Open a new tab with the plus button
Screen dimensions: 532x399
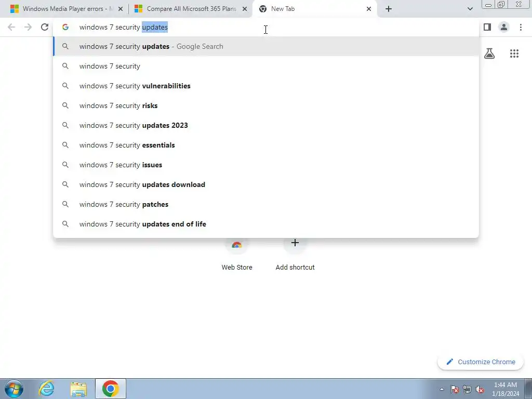click(389, 9)
